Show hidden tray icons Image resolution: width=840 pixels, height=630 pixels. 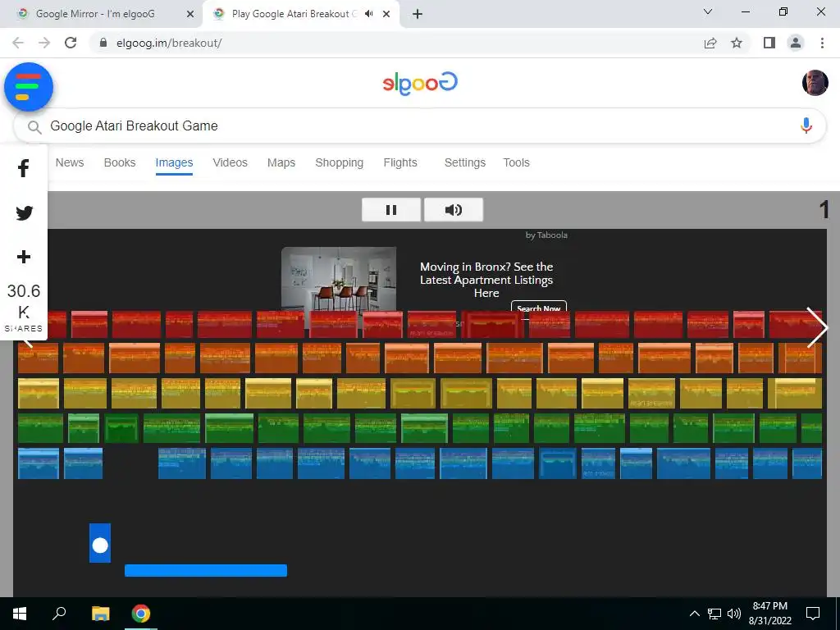coord(694,614)
